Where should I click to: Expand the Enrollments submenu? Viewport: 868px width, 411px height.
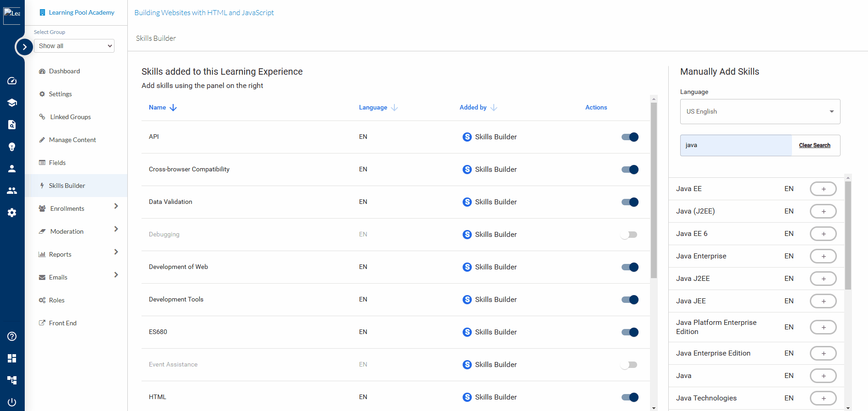click(x=116, y=207)
